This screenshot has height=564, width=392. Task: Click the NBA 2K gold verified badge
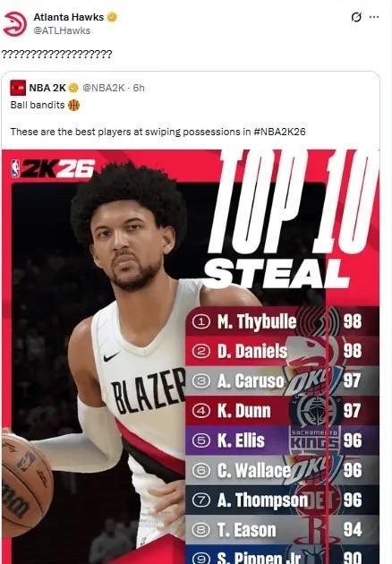[73, 88]
